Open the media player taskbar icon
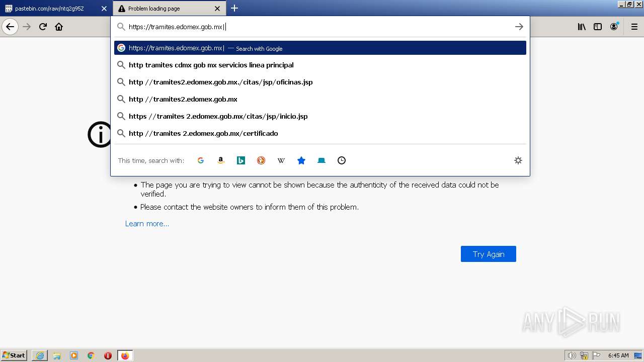Screen dimensions: 644x362 (x=74, y=355)
